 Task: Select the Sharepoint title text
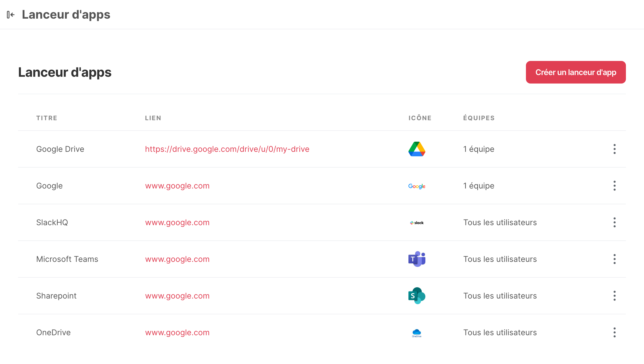[x=56, y=296]
